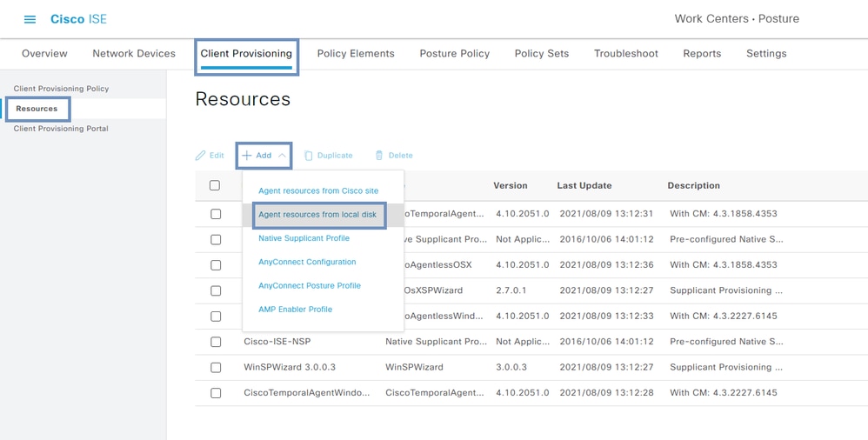Click the WinSPWizard type cell
868x440 pixels.
(414, 368)
